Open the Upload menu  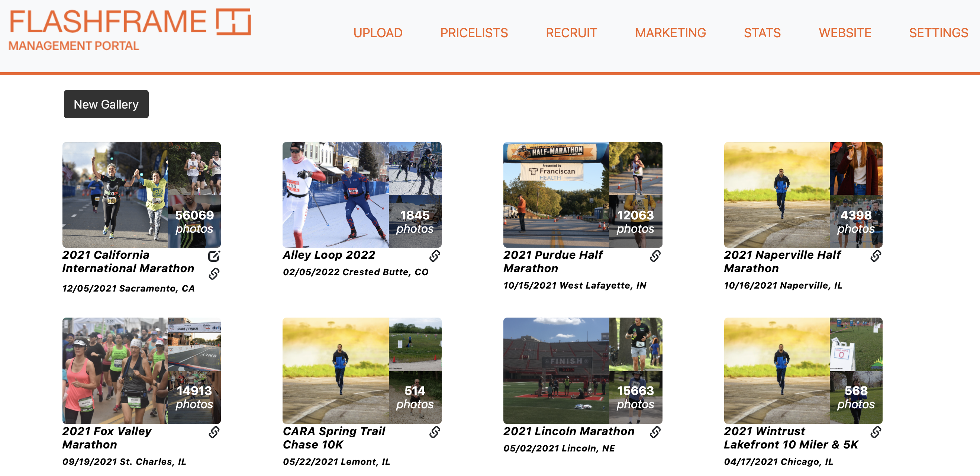tap(377, 33)
